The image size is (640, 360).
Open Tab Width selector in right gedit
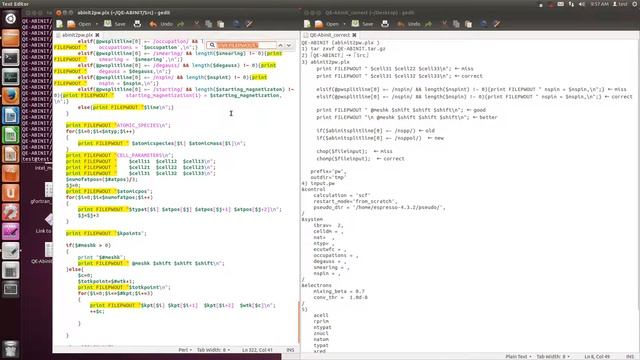(553, 356)
